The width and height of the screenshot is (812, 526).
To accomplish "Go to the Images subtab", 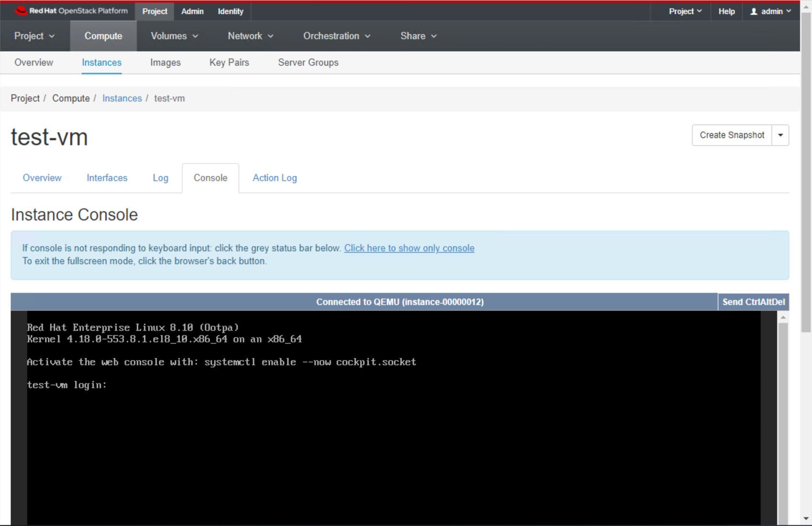I will pyautogui.click(x=165, y=63).
